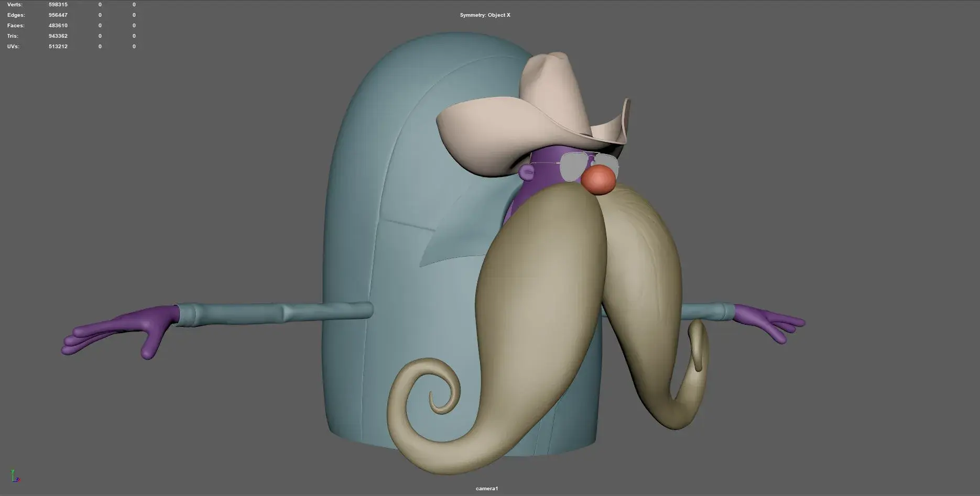Click the Edges count value 956447
The image size is (980, 496).
pos(58,15)
